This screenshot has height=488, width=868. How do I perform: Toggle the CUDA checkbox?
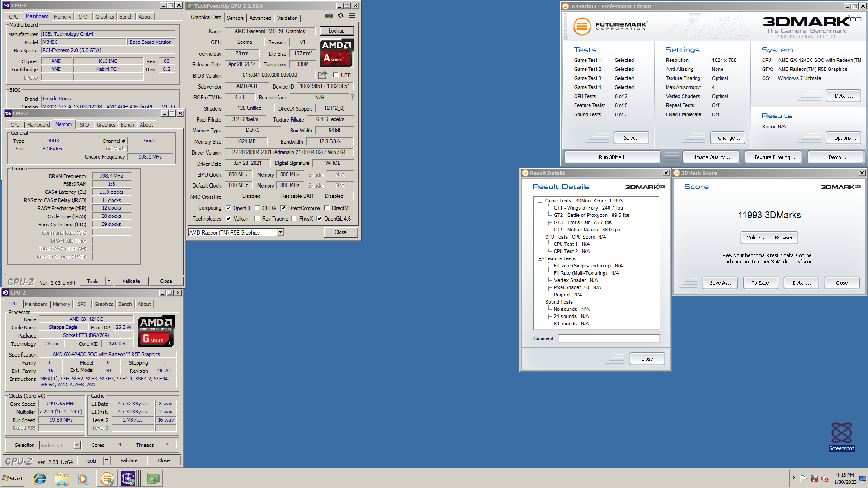tap(257, 208)
